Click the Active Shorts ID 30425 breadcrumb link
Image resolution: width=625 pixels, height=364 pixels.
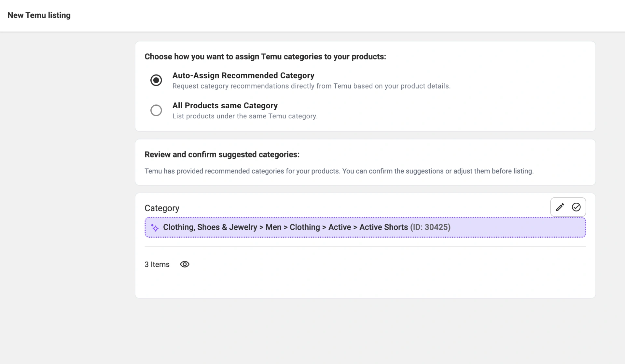coord(405,227)
